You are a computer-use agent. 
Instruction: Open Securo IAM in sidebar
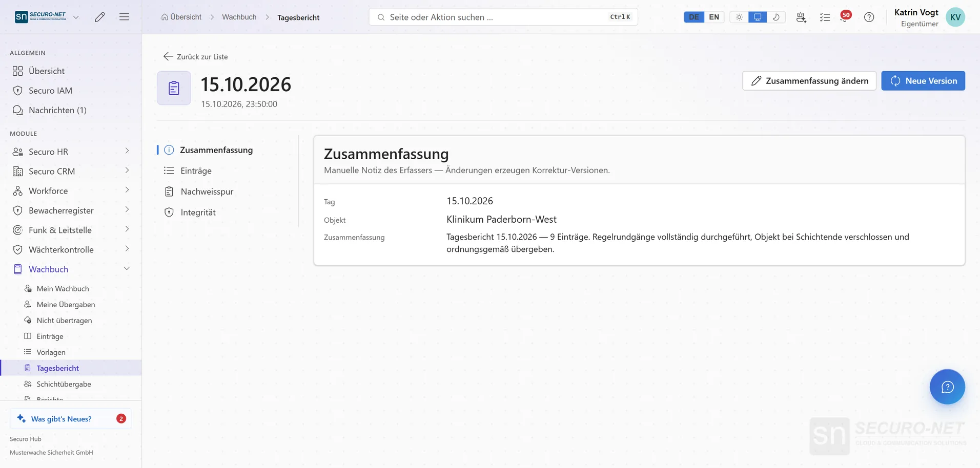coord(71,91)
